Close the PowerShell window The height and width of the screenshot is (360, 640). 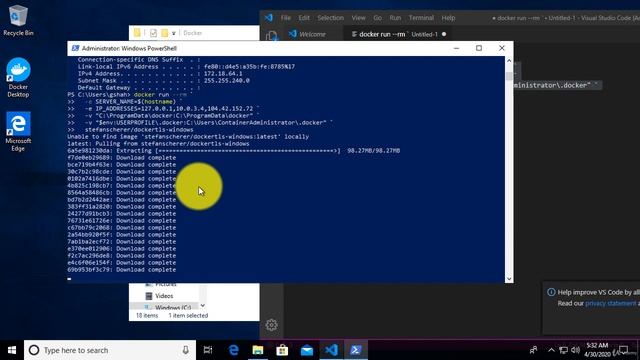coord(502,48)
